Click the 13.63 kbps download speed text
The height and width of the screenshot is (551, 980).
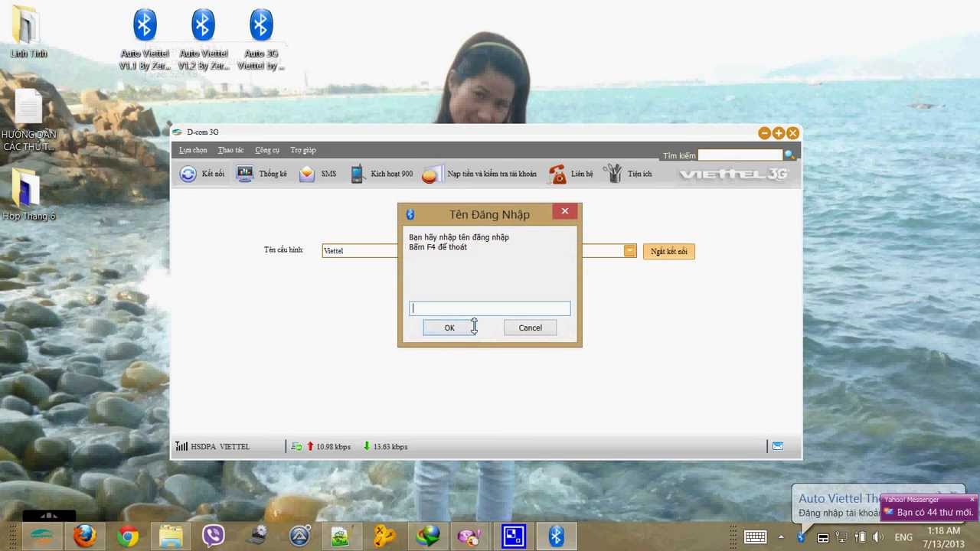pos(390,447)
